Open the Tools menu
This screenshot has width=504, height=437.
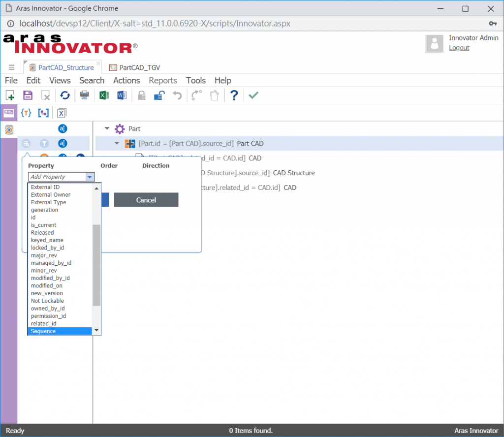point(196,80)
